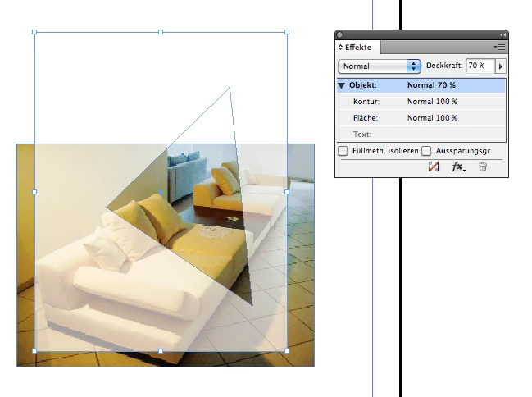The image size is (532, 397).
Task: Click the right-middle frame selection handle
Action: [287, 192]
